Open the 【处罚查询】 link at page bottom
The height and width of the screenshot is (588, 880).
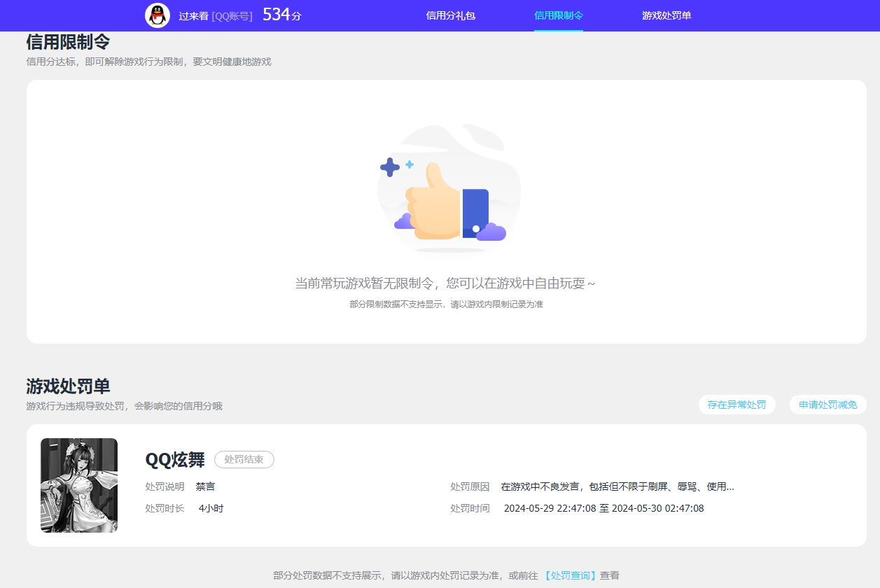568,574
